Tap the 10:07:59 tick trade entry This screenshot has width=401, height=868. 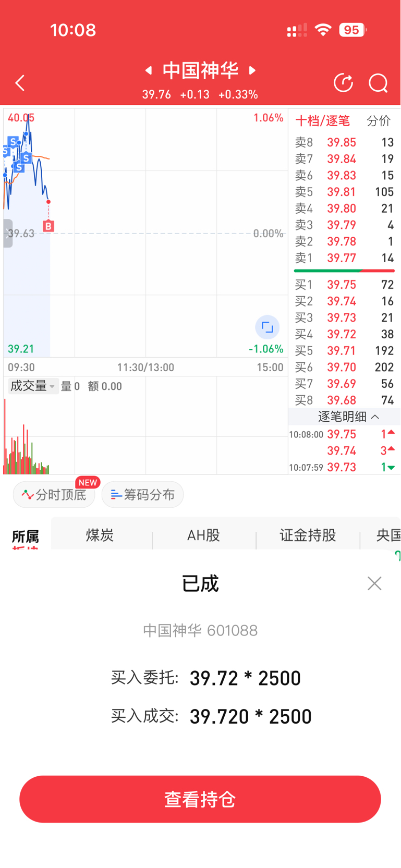tap(342, 468)
